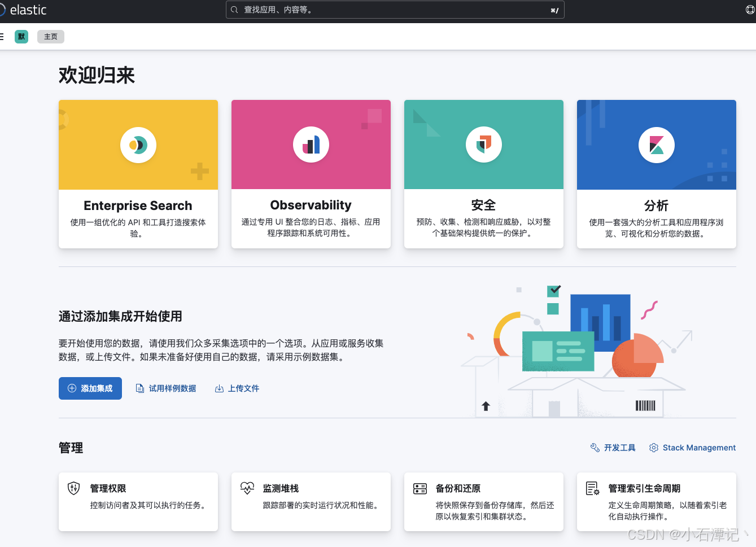Click the paragraph starting 要开始使用您的数据
The width and height of the screenshot is (756, 547).
coord(221,350)
